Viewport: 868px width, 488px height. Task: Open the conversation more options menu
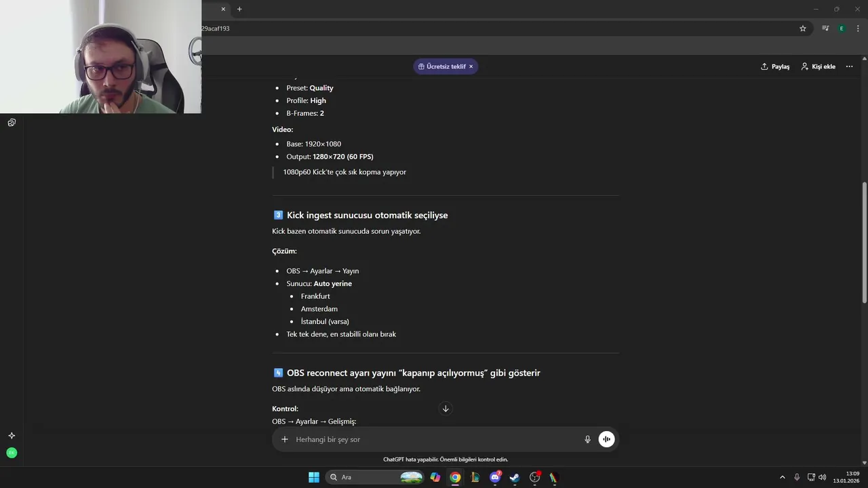point(849,66)
